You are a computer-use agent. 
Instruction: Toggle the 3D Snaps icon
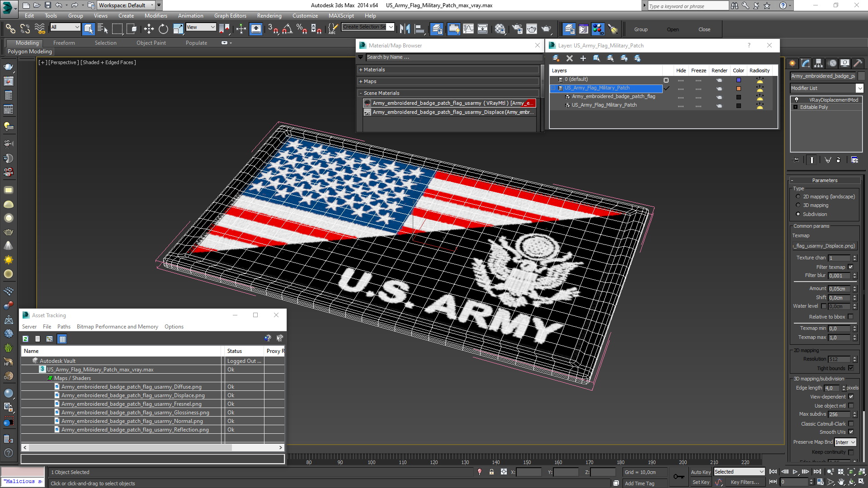[x=273, y=29]
